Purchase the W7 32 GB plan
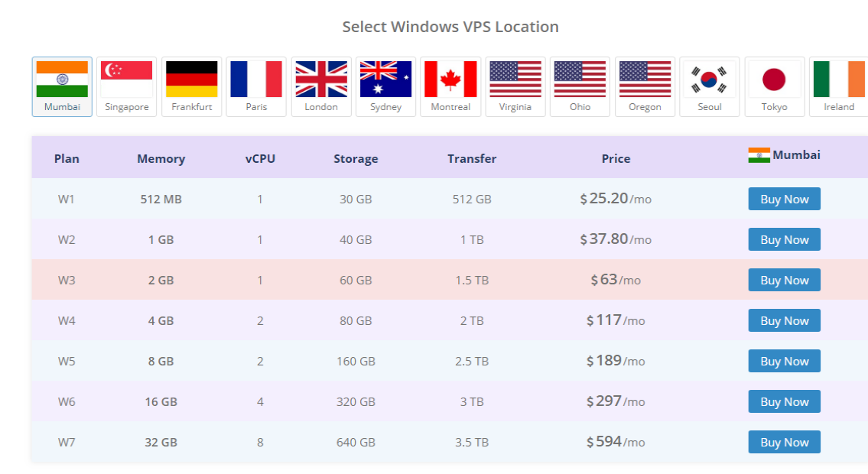Viewport: 868px width, 474px height. tap(785, 442)
